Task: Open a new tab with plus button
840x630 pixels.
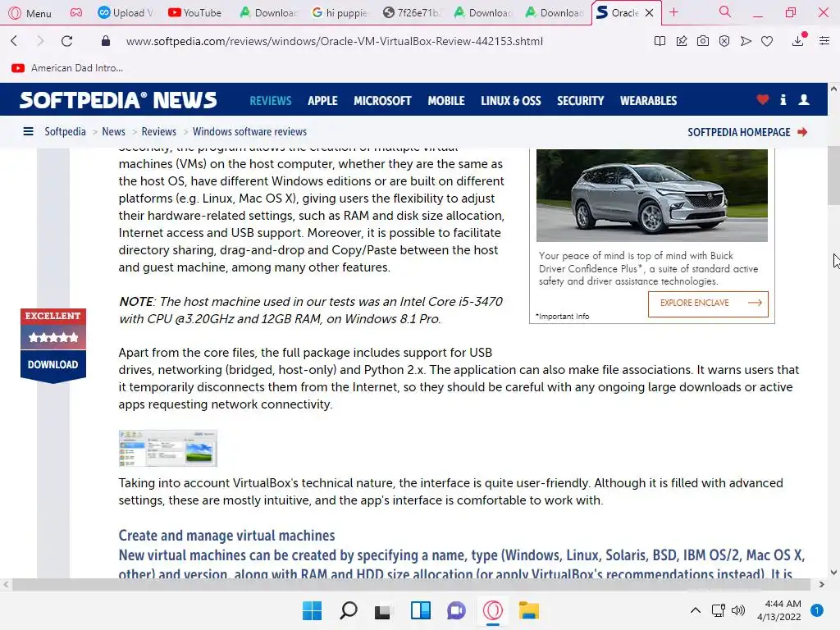Action: 674,12
